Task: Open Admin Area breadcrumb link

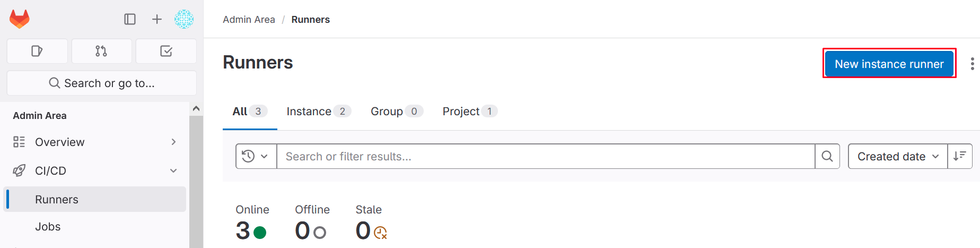Action: [x=249, y=20]
